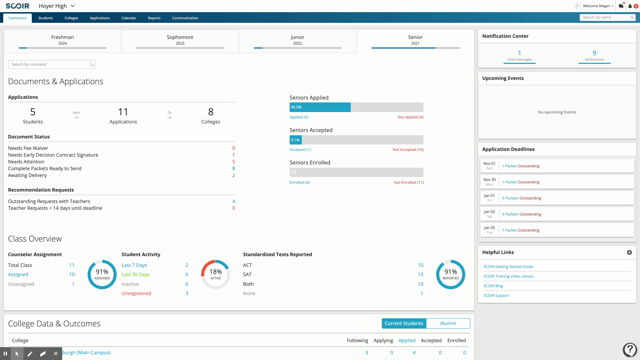The image size is (640, 360).
Task: Open the SCOIR Getting Started Guide link
Action: (x=508, y=267)
